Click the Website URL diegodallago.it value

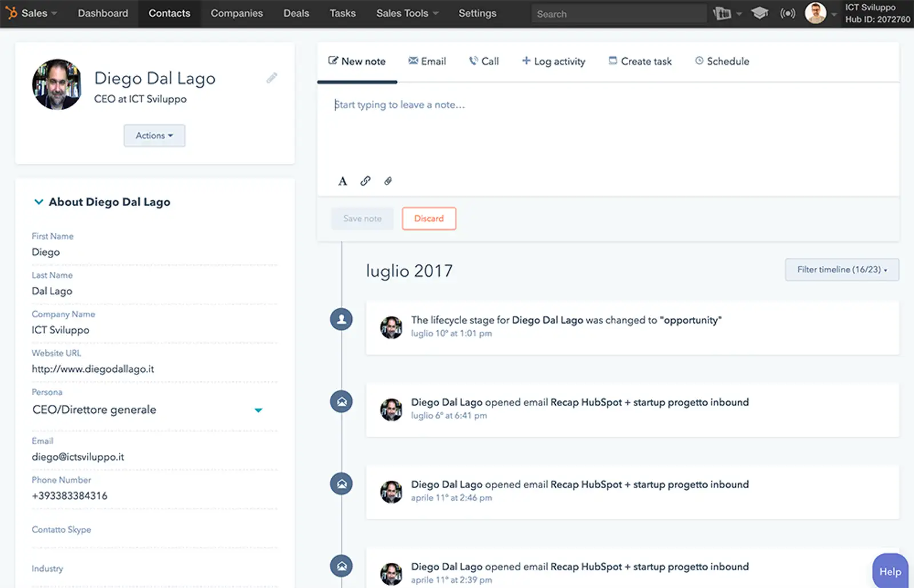tap(93, 369)
